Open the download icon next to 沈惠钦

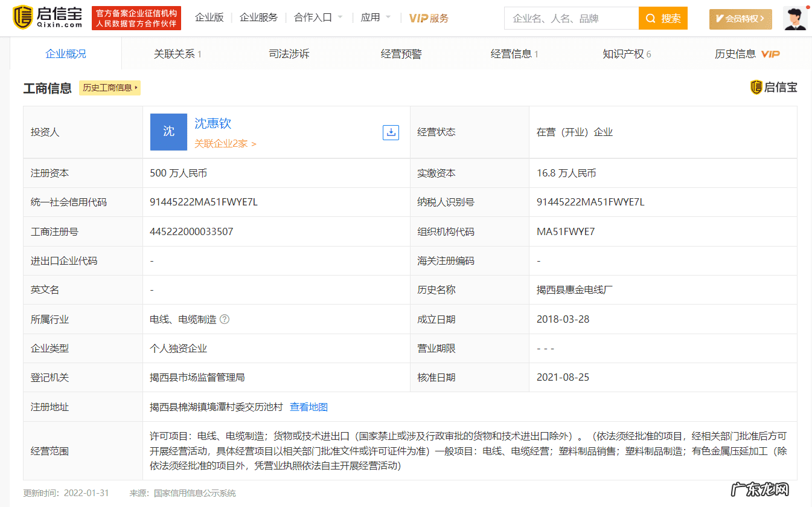391,132
